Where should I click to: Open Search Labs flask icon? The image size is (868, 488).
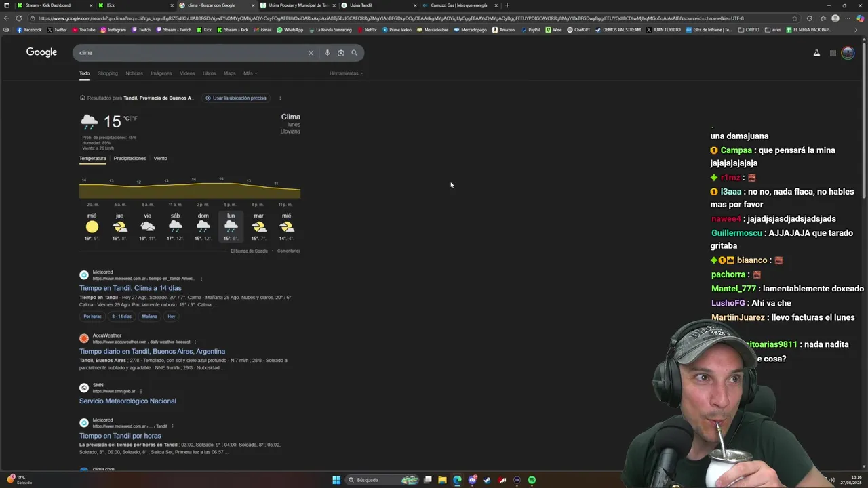click(816, 53)
